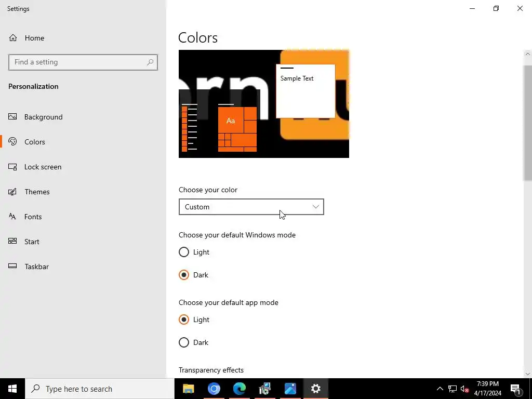Open the Taskbar settings page

83,267
